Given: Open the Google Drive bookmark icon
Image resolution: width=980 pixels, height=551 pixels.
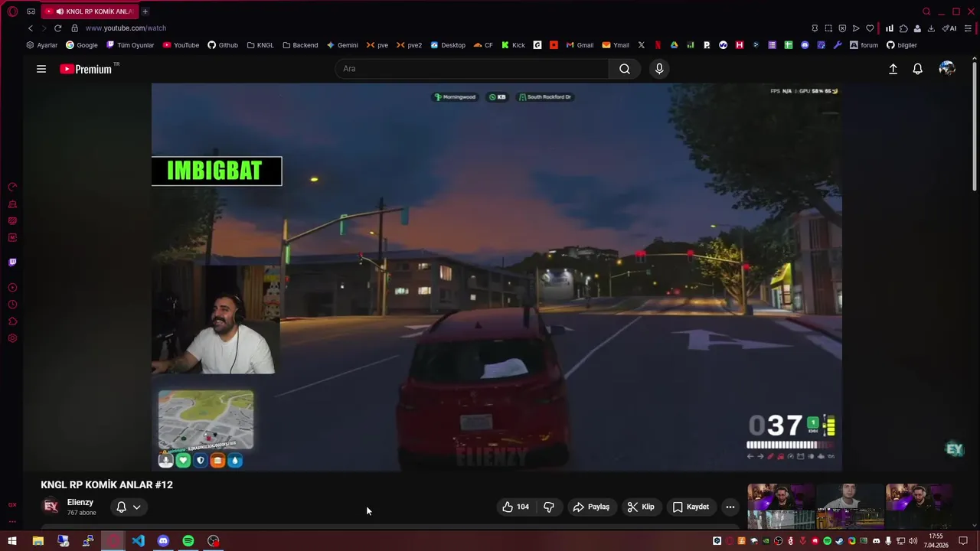Looking at the screenshot, I should coord(674,45).
